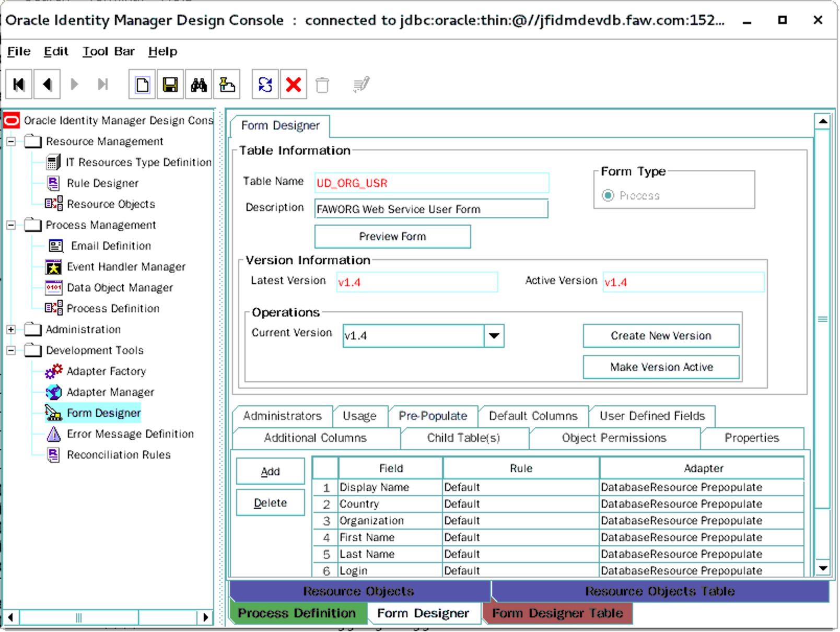Image resolution: width=840 pixels, height=632 pixels.
Task: Click the Add pre-populate adapter button
Action: tap(271, 472)
